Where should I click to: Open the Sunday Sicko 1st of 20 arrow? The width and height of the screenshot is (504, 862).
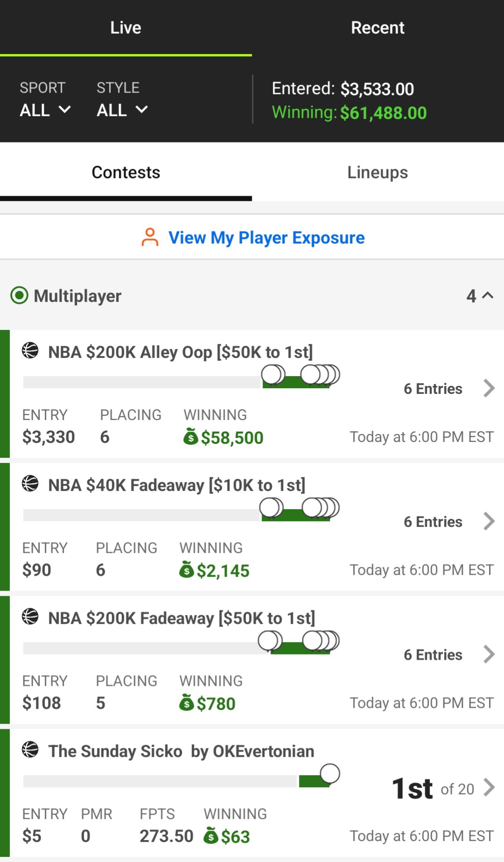click(x=489, y=788)
